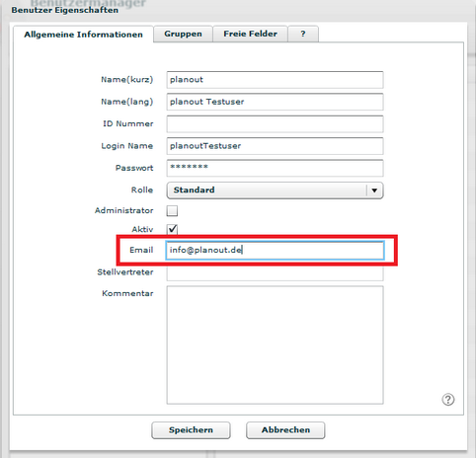476x458 pixels.
Task: Select the Passwort field
Action: coord(275,168)
